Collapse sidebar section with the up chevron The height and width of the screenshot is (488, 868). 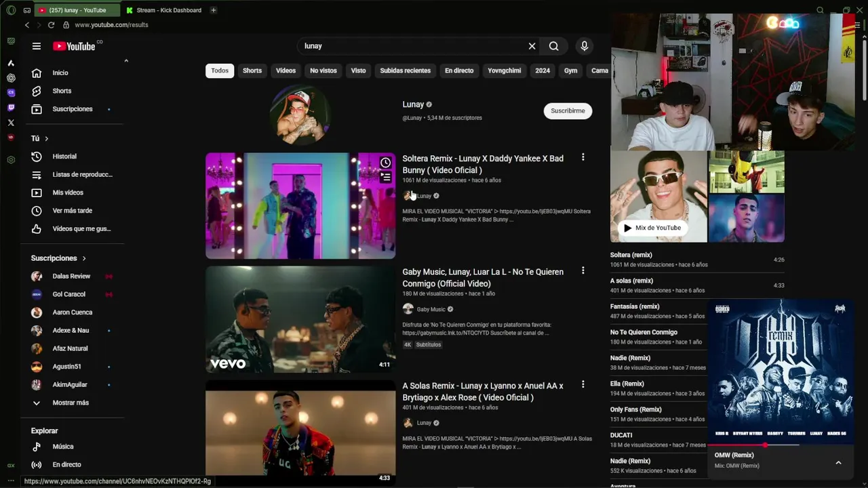126,61
